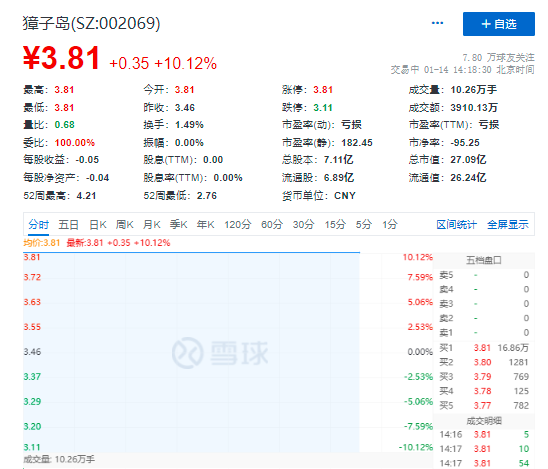This screenshot has height=469, width=548.
Task: Click the ¥3.81 current price
Action: (x=62, y=58)
